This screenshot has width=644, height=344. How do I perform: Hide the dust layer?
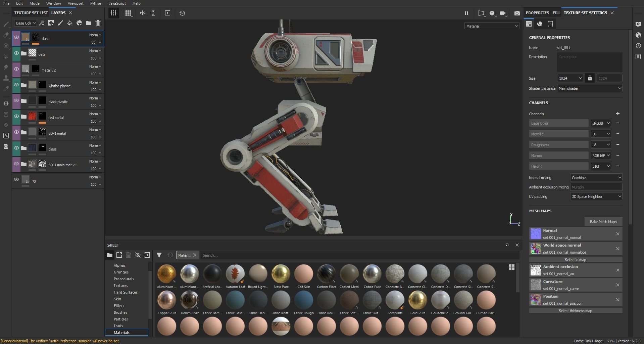point(16,38)
